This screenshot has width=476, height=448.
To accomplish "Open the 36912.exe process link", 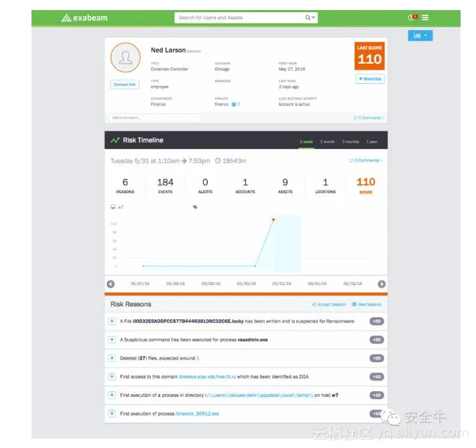I will 197,414.
